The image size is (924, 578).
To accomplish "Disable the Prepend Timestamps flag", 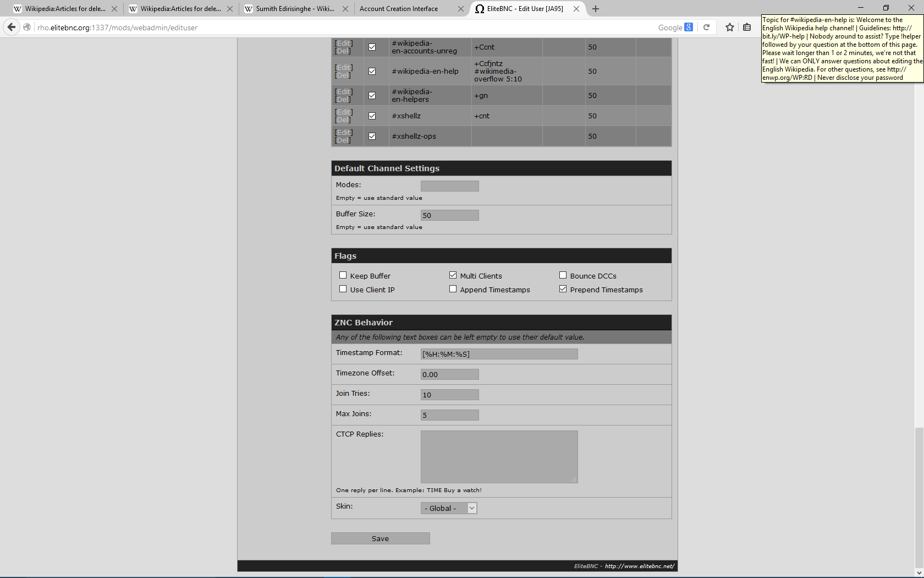I will (x=563, y=289).
